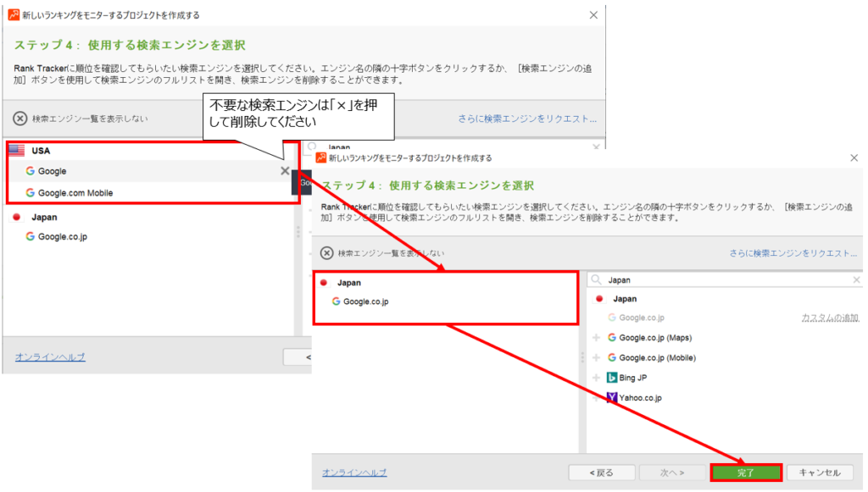The image size is (868, 492).
Task: Hide search engine list in back window
Action: [81, 119]
